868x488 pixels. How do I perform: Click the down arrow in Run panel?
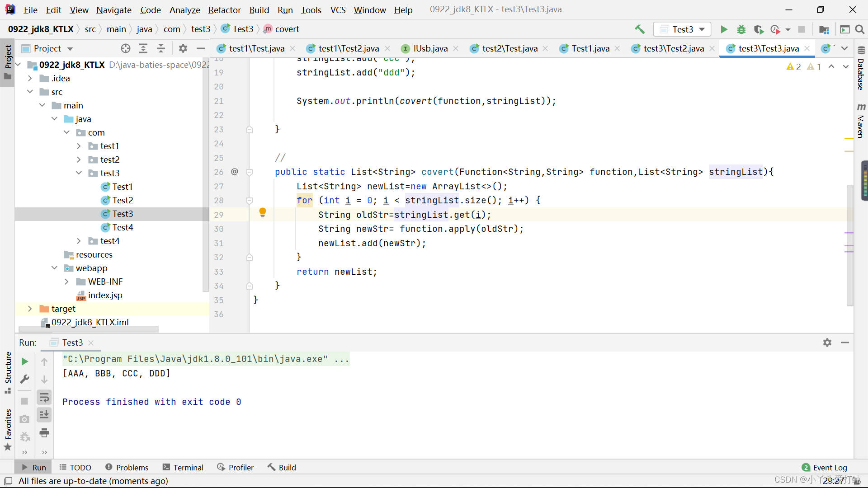tap(44, 379)
